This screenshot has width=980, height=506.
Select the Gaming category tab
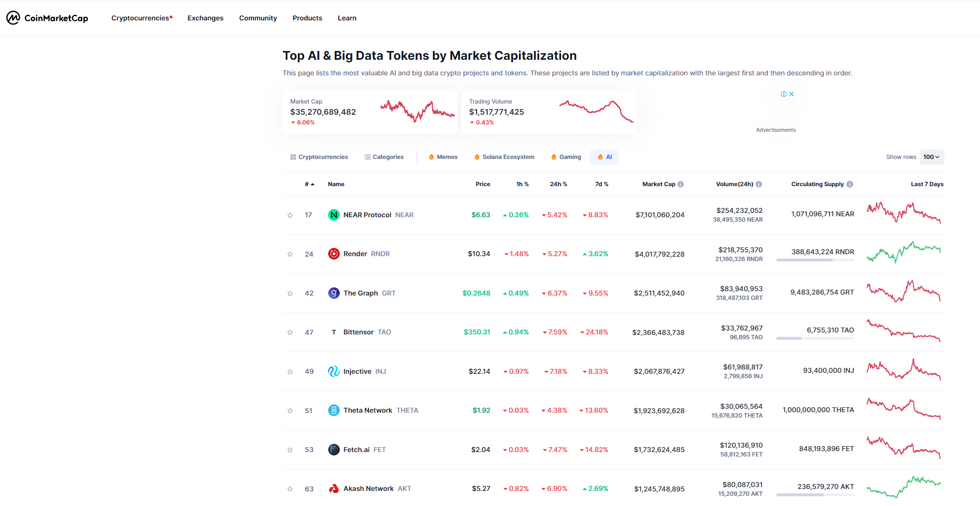566,157
